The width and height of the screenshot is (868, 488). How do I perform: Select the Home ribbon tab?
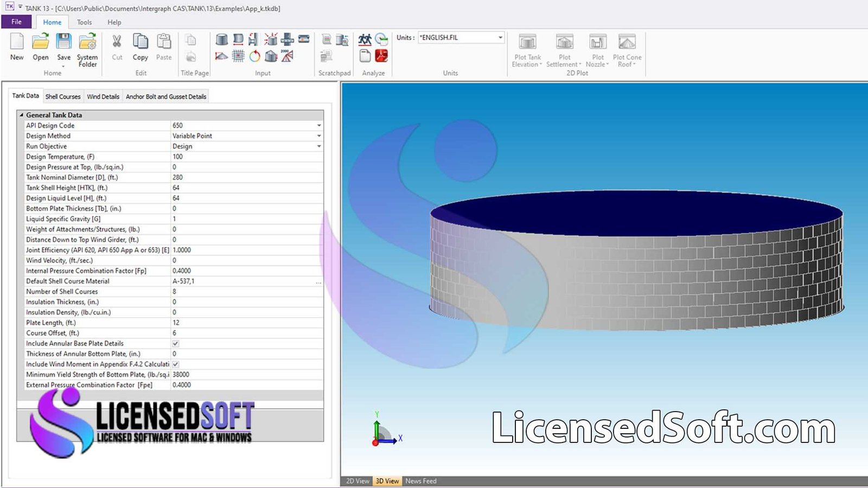click(52, 22)
